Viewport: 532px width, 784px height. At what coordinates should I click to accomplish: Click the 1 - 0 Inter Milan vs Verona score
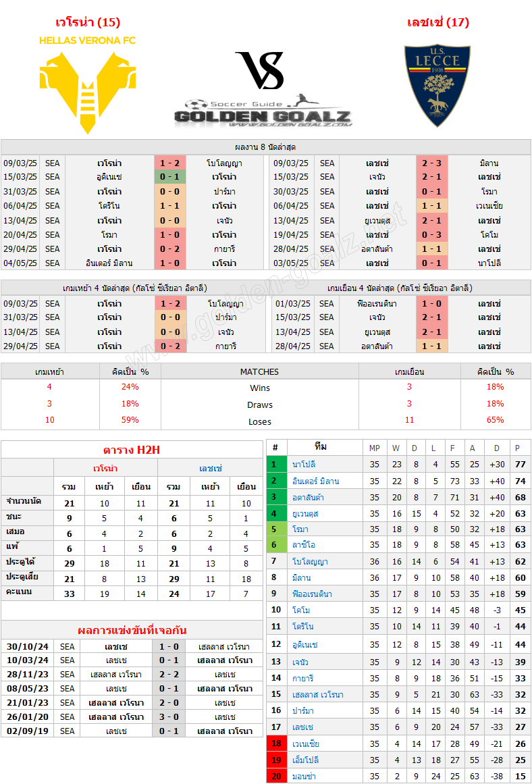(x=170, y=263)
